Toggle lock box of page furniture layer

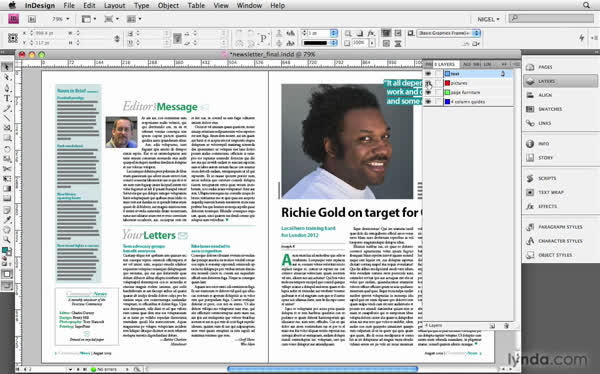(438, 92)
